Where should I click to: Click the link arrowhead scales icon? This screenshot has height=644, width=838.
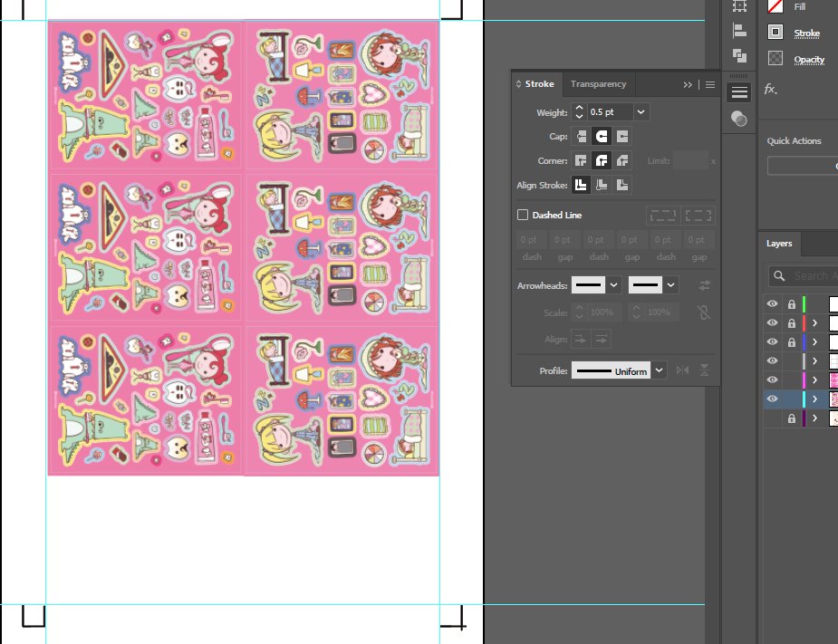pyautogui.click(x=705, y=312)
